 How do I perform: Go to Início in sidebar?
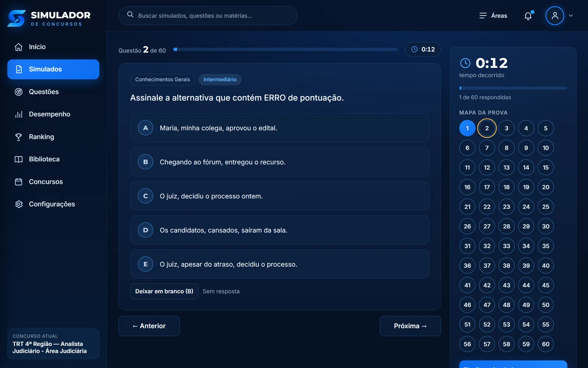click(x=53, y=47)
